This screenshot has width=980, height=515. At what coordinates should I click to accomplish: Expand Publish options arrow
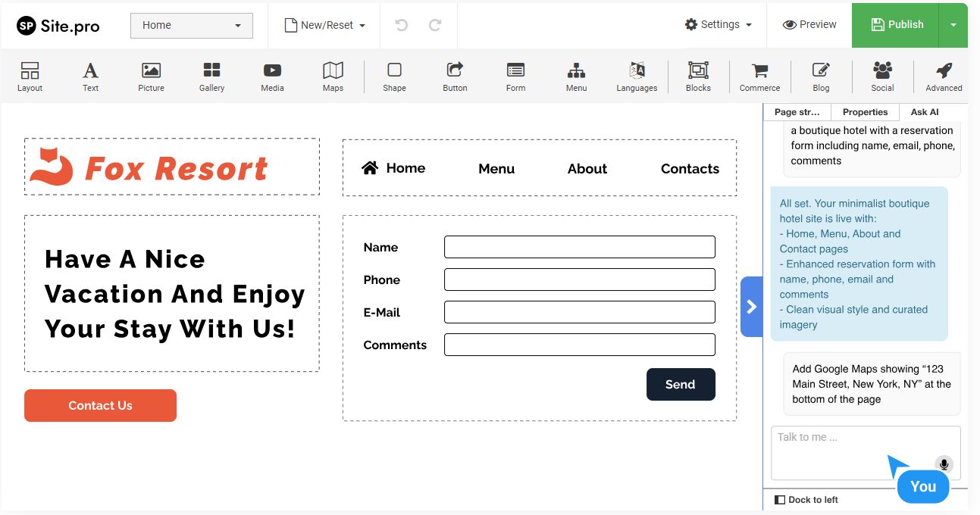(953, 25)
